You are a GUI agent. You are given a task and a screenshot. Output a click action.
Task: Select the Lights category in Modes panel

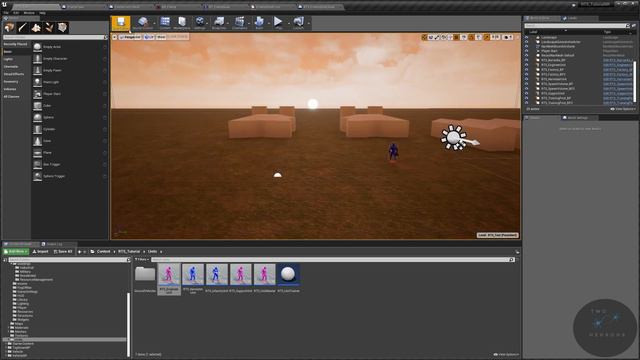coord(8,59)
